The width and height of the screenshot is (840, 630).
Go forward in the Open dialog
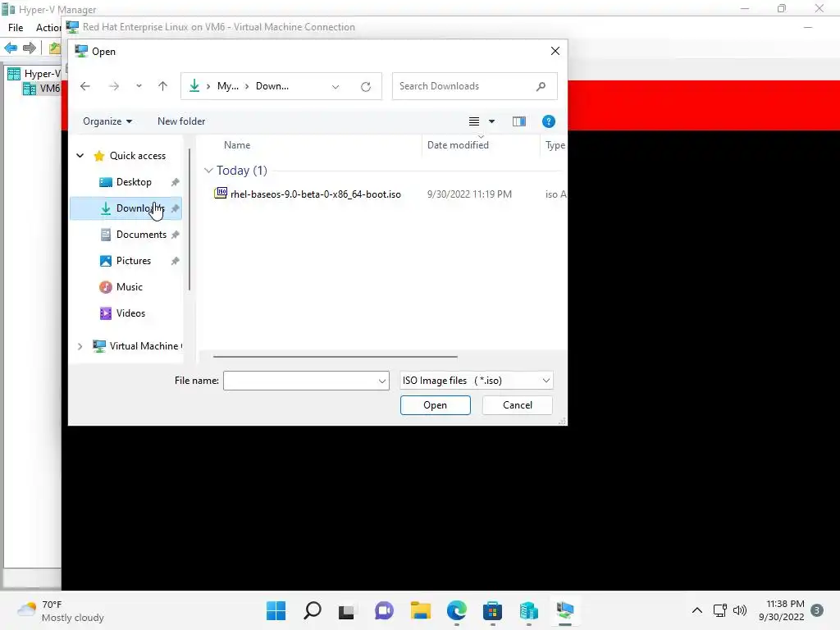coord(113,86)
